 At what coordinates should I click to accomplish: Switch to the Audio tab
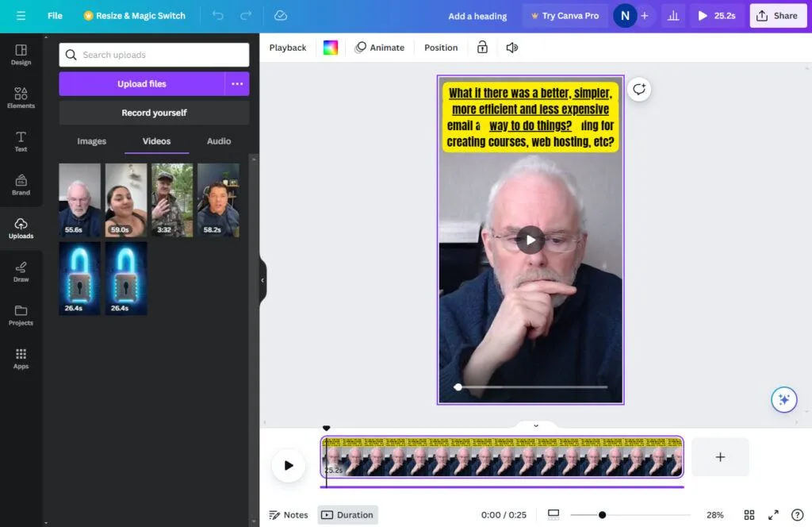point(218,141)
